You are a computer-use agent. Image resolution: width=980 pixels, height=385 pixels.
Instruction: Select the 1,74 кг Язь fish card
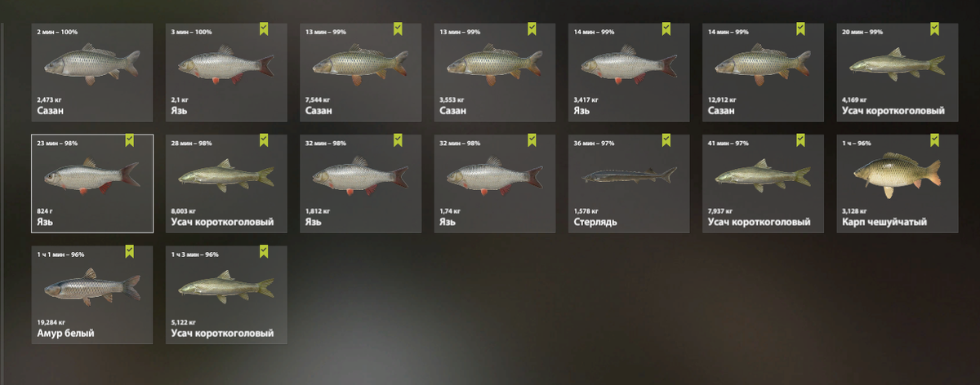pos(494,184)
